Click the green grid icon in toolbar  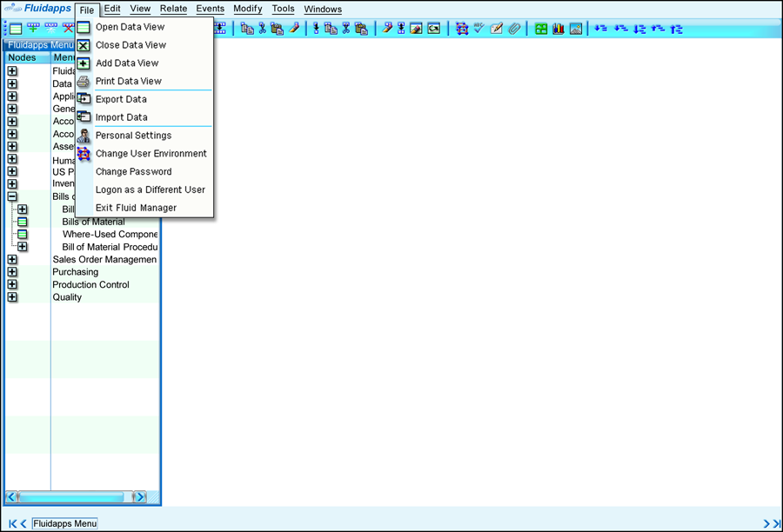point(541,29)
